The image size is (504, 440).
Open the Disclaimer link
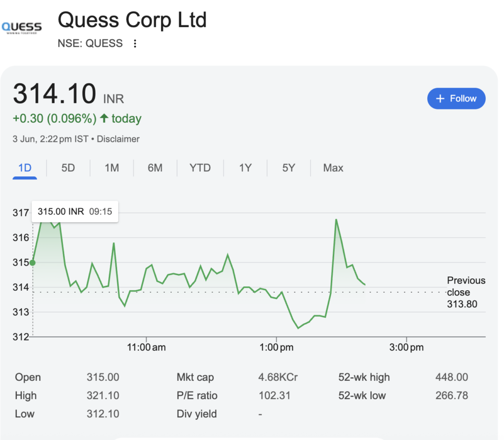(x=118, y=139)
